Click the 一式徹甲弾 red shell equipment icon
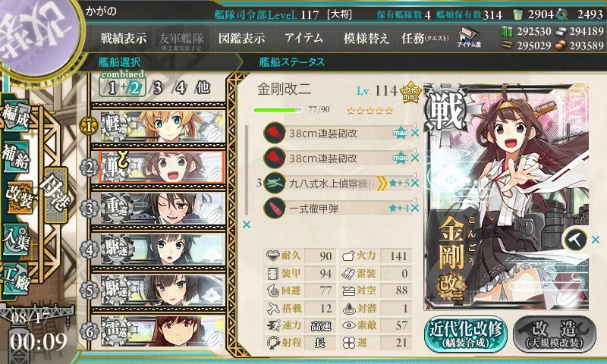Image resolution: width=607 pixels, height=364 pixels. click(275, 208)
